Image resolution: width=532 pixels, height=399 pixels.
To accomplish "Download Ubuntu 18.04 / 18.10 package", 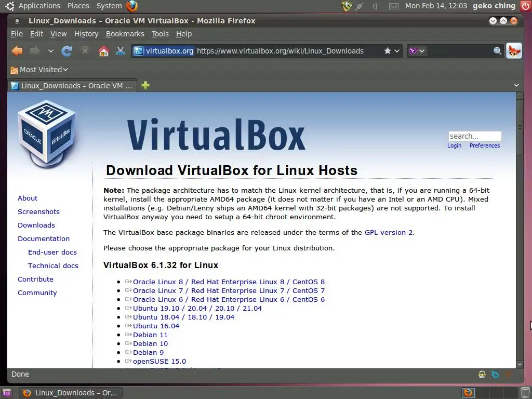I will 183,317.
